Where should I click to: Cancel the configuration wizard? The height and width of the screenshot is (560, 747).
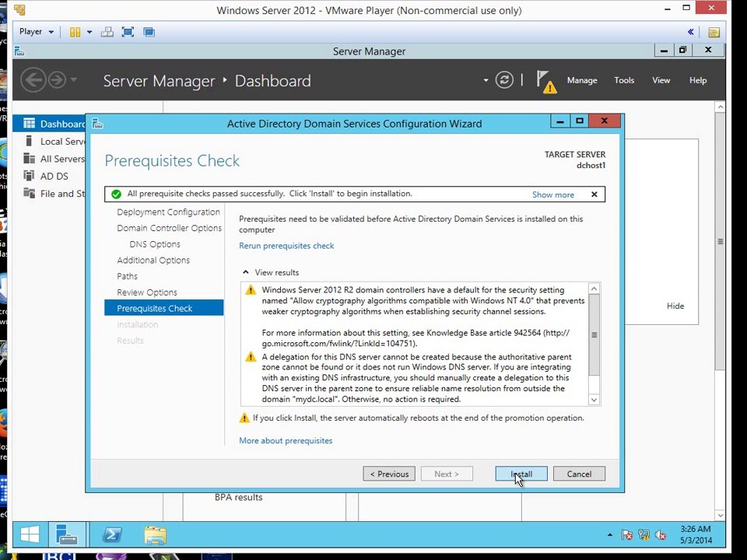click(x=579, y=474)
